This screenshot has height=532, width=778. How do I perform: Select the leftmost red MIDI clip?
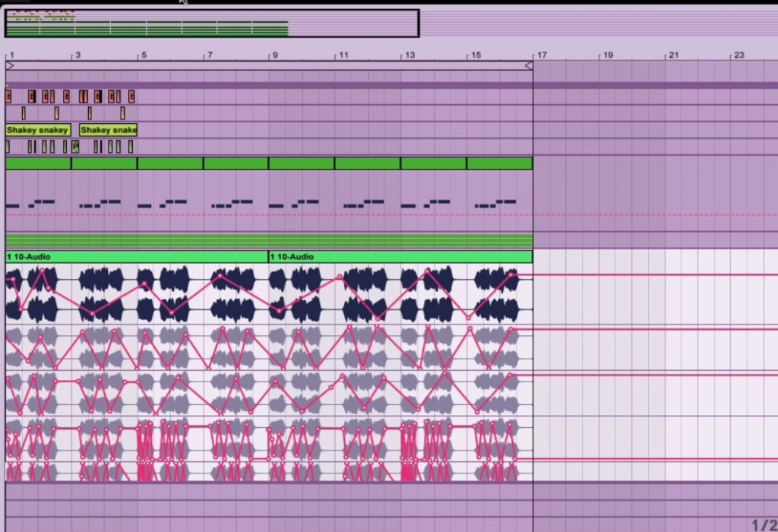8,95
